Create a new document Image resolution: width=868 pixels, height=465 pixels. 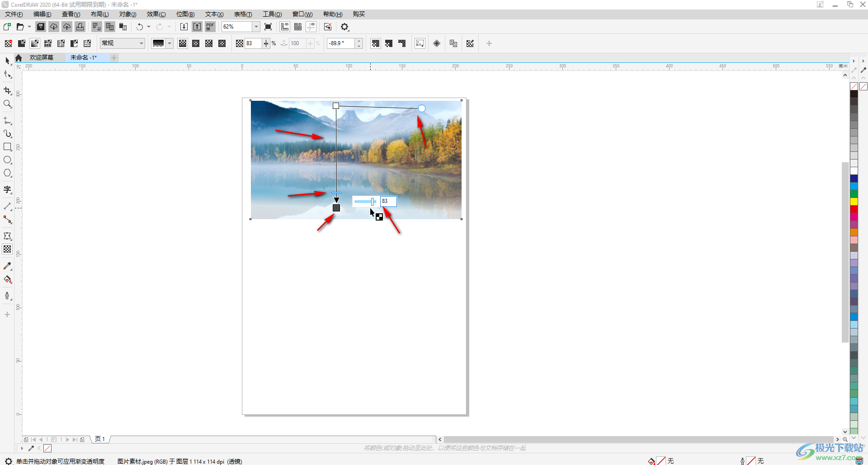[7, 27]
